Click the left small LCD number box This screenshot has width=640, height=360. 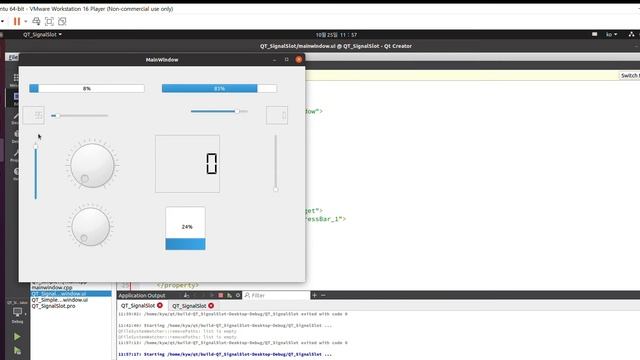coord(33,116)
